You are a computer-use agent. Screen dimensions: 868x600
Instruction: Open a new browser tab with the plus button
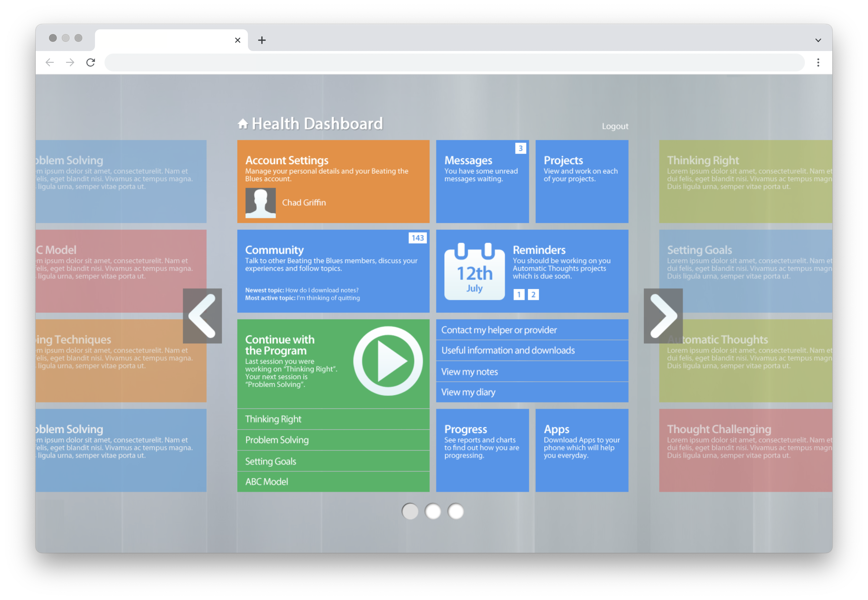pyautogui.click(x=262, y=40)
